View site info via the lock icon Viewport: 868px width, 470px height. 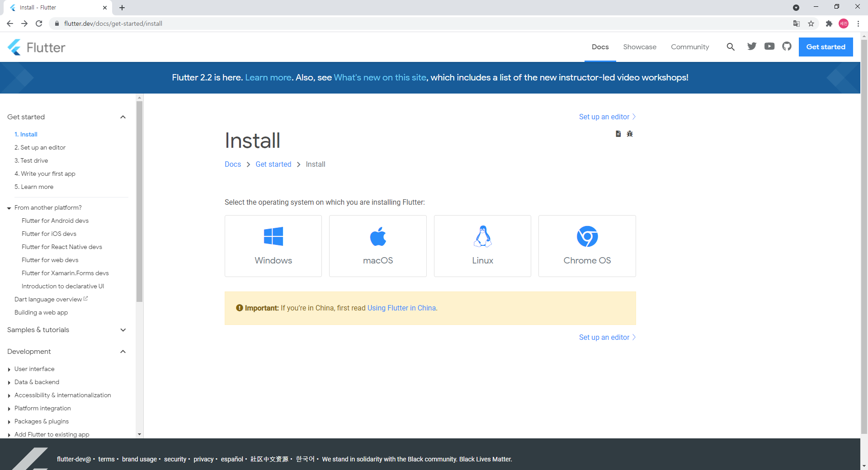pos(57,23)
